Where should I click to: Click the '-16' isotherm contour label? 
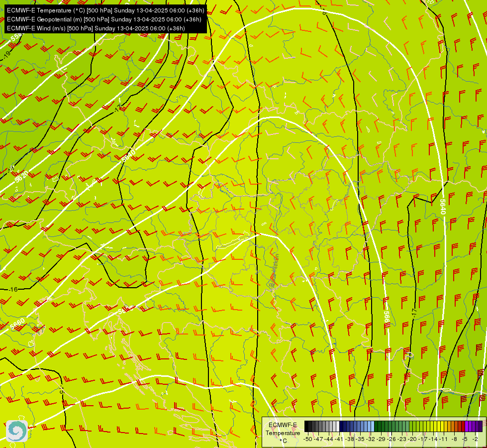tap(13, 289)
